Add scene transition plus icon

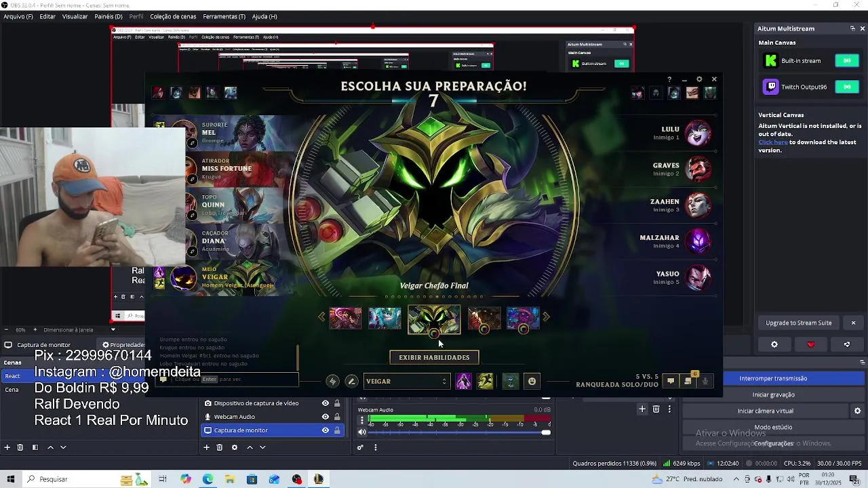642,409
